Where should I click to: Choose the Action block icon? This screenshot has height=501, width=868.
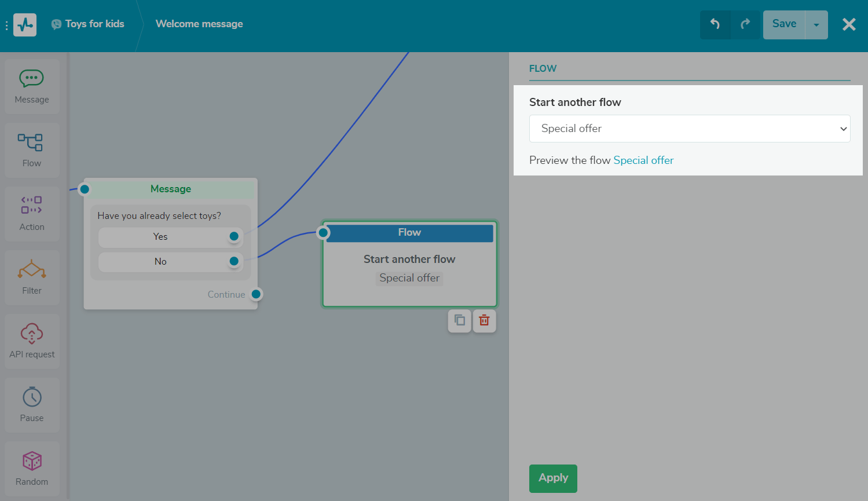(32, 214)
